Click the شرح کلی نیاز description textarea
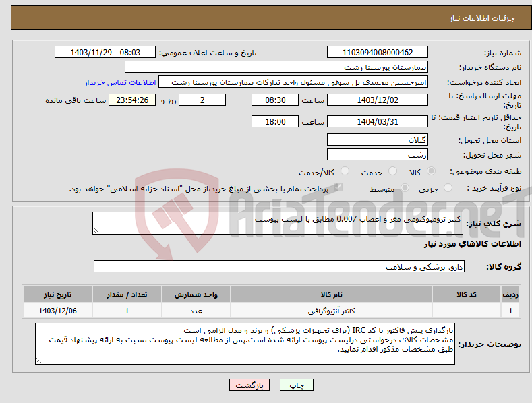The height and width of the screenshot is (403, 532). pyautogui.click(x=278, y=223)
